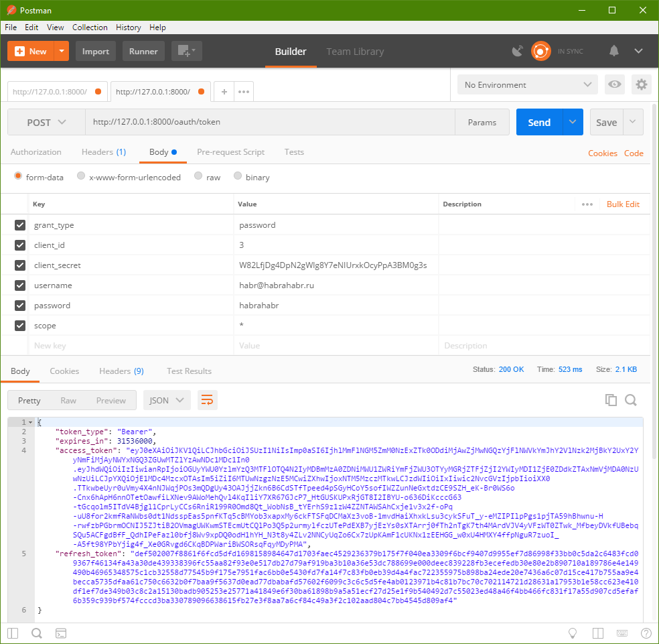
Task: Open the POST method dropdown
Action: [x=46, y=122]
